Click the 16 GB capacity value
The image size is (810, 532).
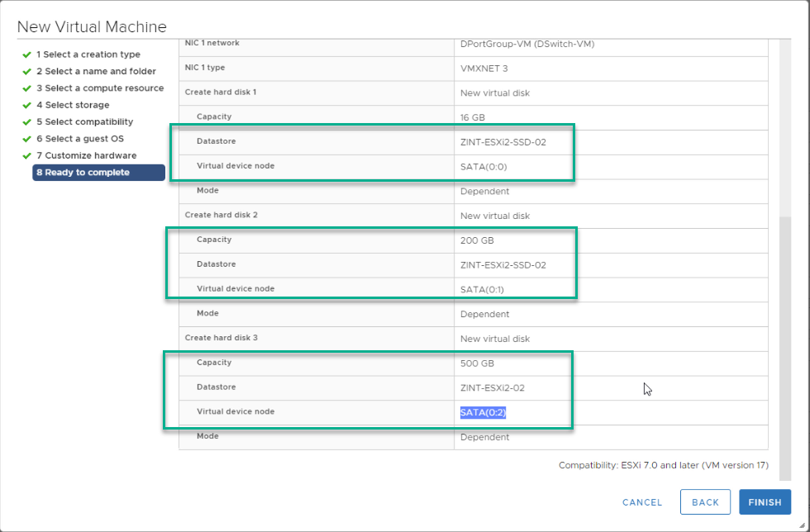click(473, 118)
